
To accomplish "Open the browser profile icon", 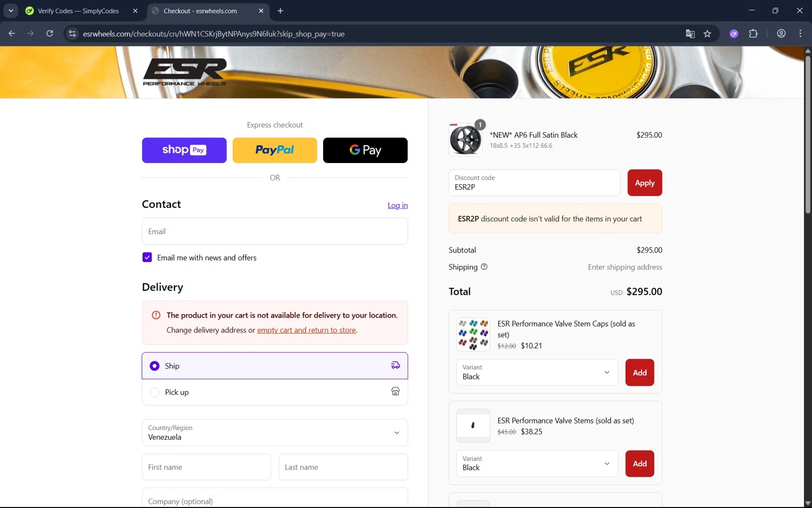I will tap(781, 34).
